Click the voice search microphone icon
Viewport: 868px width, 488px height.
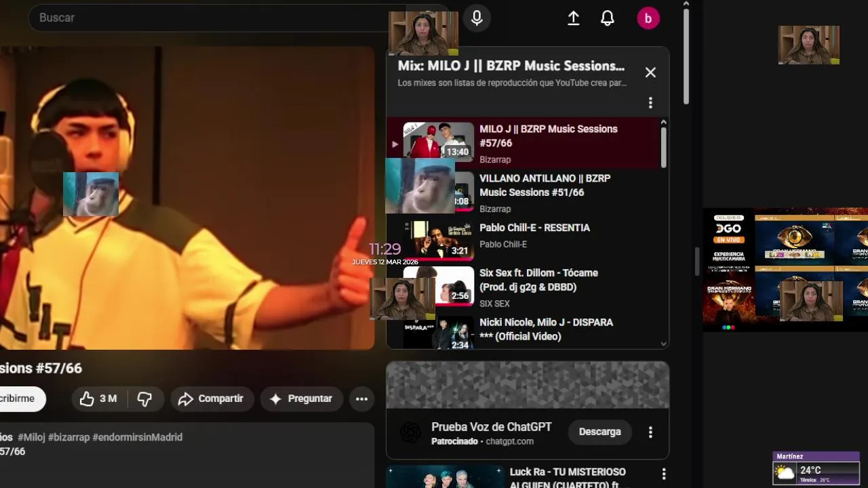click(x=477, y=18)
